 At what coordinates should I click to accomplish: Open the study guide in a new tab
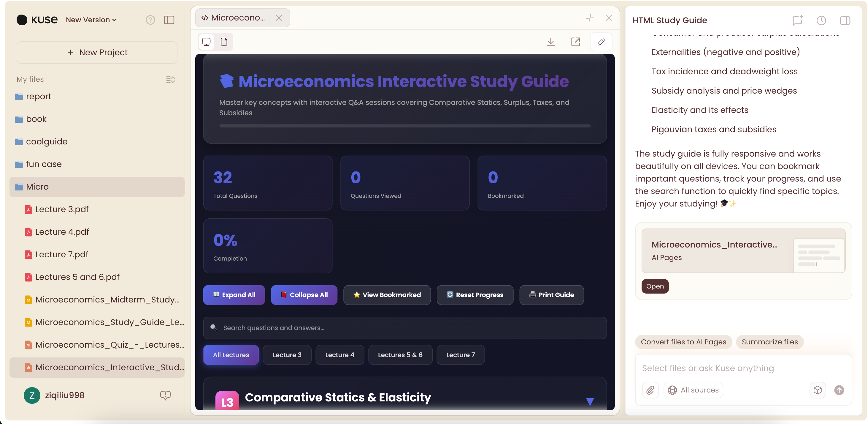point(575,42)
